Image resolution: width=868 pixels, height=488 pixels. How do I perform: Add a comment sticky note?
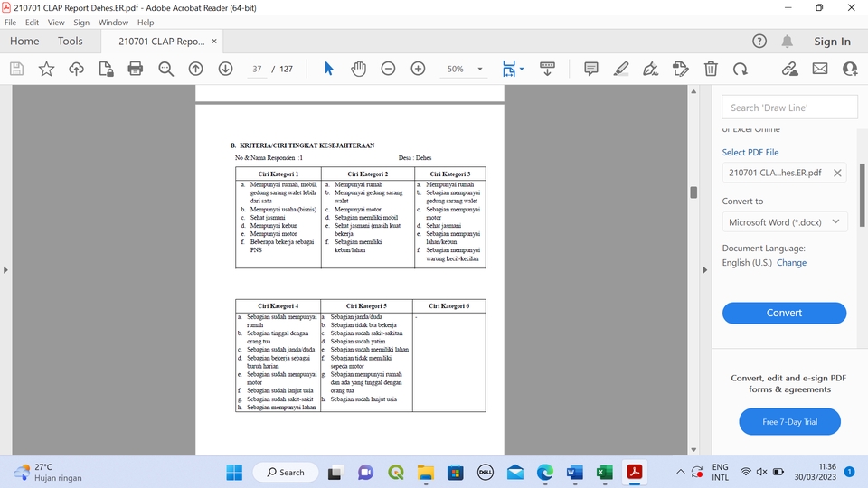pos(591,69)
